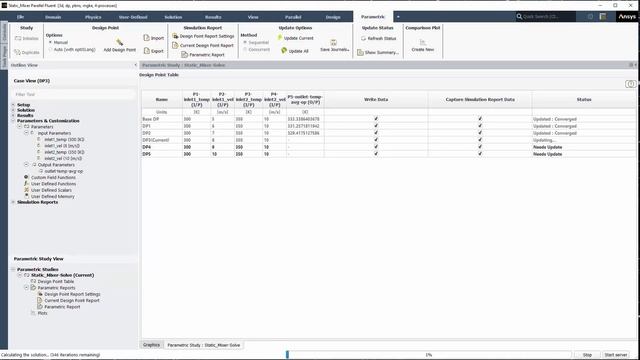Viewport: 640px width, 360px height.
Task: Open the Domain ribbon tab
Action: [x=53, y=17]
